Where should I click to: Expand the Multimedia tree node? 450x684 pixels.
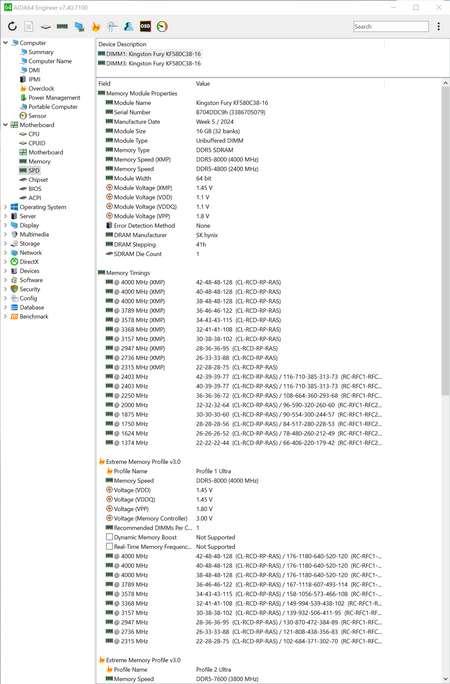pyautogui.click(x=6, y=234)
